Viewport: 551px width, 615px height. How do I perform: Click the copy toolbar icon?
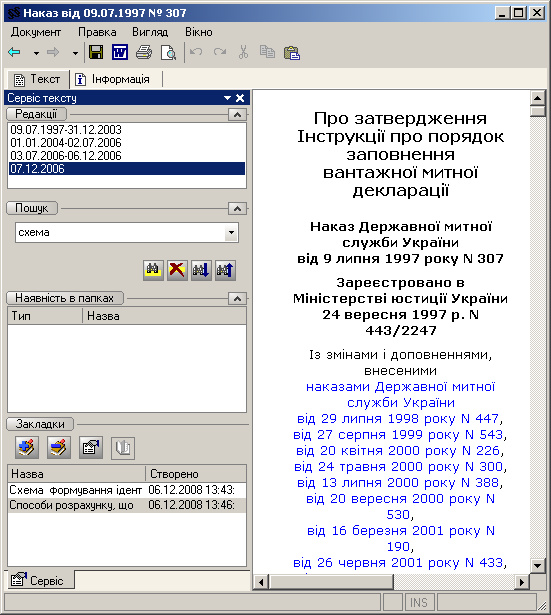[x=267, y=52]
